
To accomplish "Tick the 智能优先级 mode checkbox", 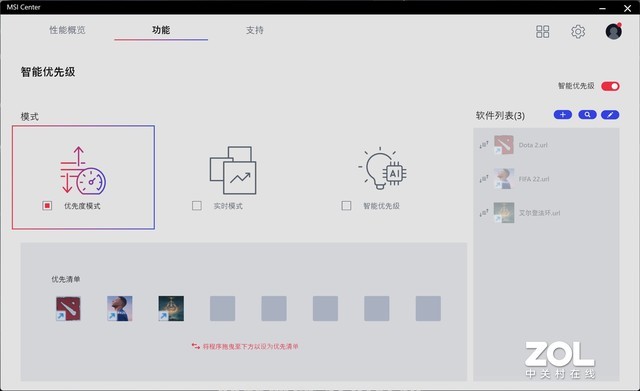I will [x=346, y=206].
